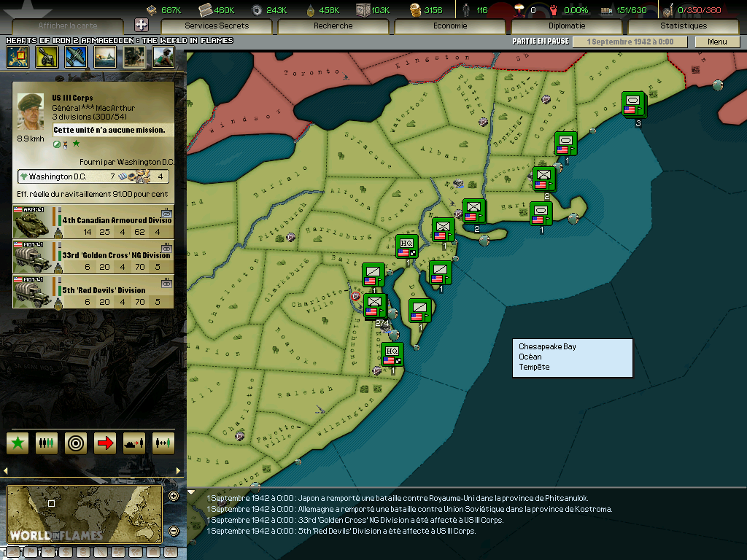
Task: Click the right scroll arrow above the minimap
Action: pyautogui.click(x=178, y=470)
